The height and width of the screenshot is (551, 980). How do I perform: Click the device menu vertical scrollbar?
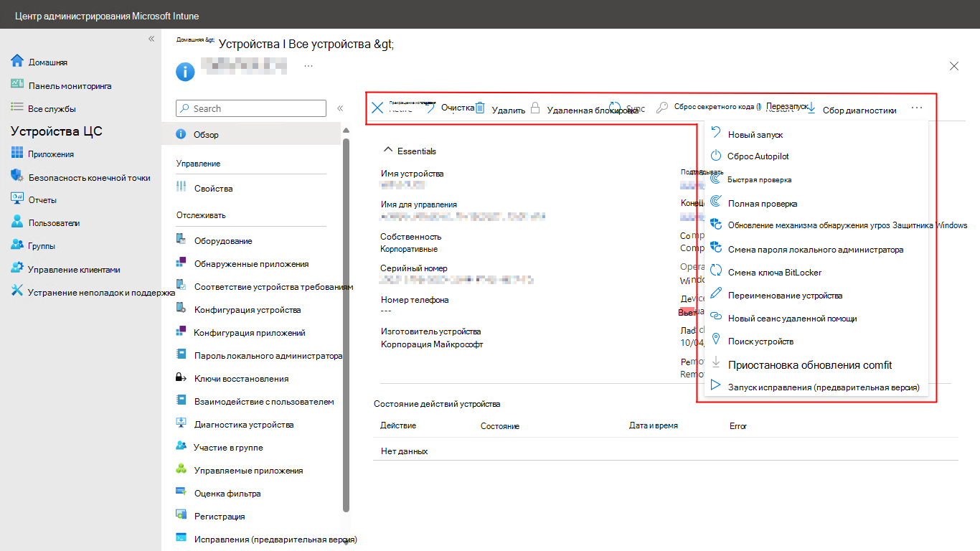click(347, 324)
